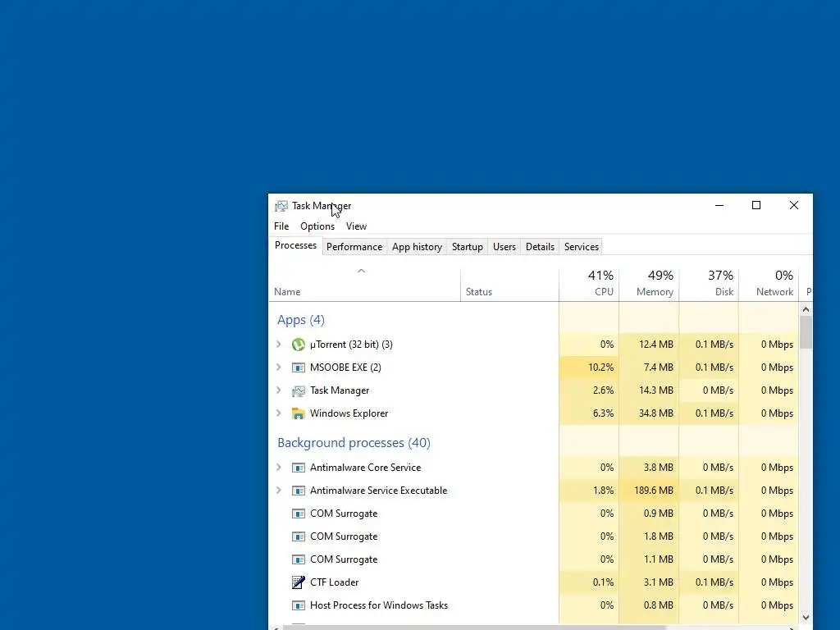Image resolution: width=840 pixels, height=630 pixels.
Task: Click the 34.8 MB Windows Explorer memory value
Action: [x=655, y=413]
